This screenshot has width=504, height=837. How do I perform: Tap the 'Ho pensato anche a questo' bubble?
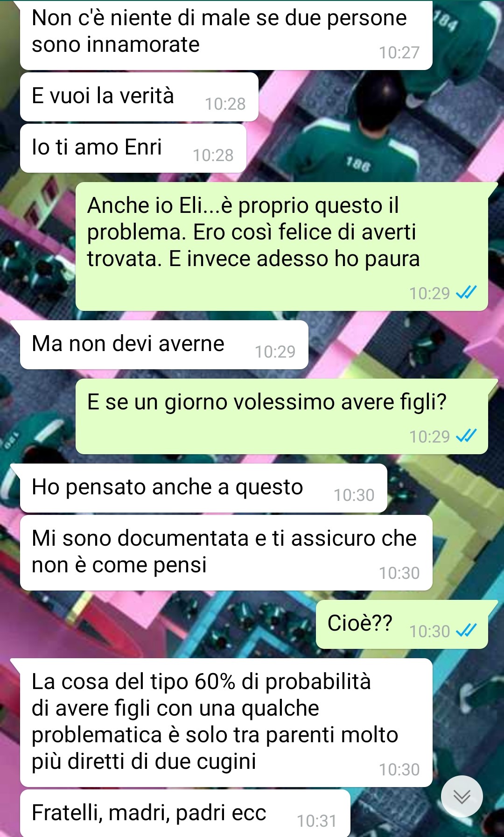pos(203,488)
